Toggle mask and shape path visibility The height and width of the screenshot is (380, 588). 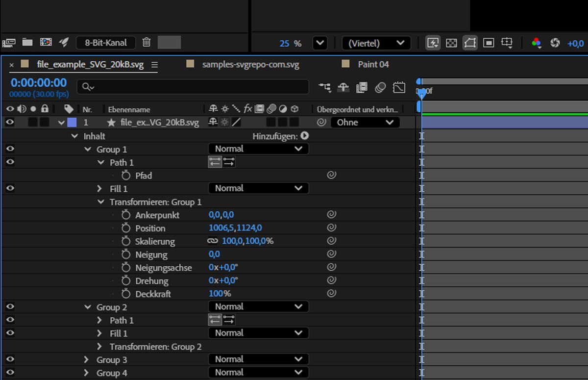coord(469,43)
